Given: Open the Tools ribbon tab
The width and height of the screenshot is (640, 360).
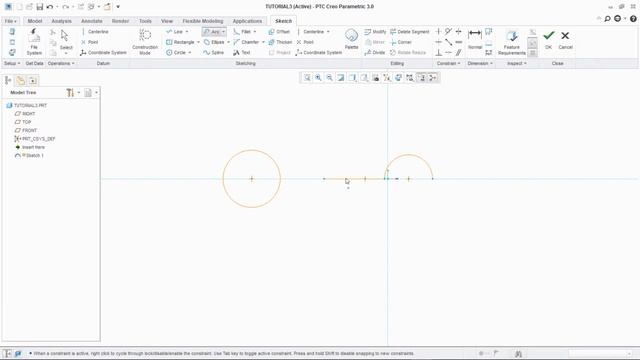Looking at the screenshot, I should pyautogui.click(x=145, y=21).
